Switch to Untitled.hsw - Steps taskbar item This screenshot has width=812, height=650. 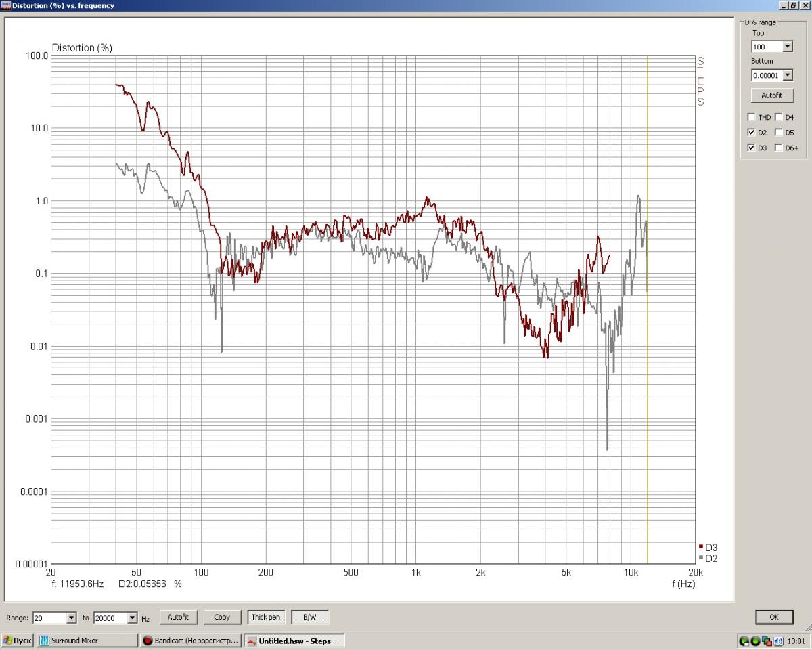(x=294, y=641)
